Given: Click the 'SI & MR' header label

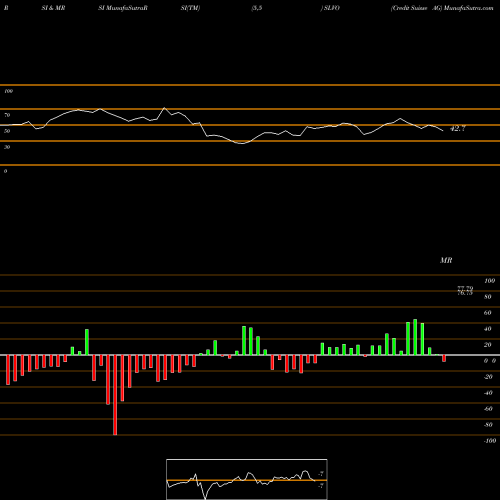Looking at the screenshot, I should [53, 8].
